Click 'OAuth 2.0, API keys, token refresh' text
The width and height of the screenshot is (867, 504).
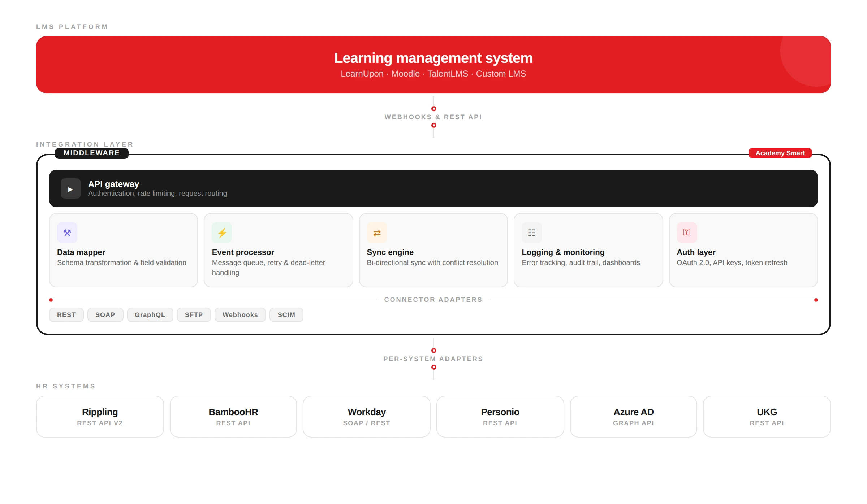732,263
